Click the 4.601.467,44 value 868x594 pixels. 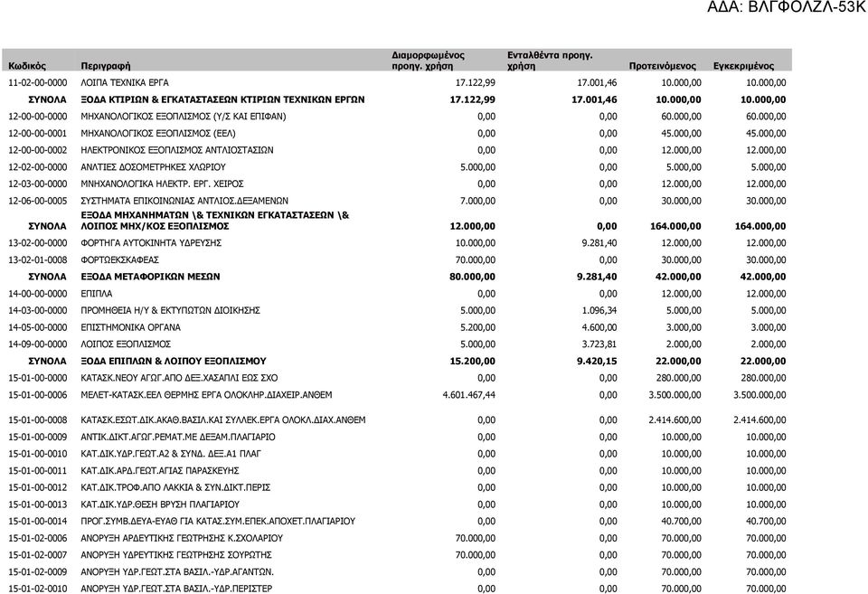pyautogui.click(x=469, y=395)
